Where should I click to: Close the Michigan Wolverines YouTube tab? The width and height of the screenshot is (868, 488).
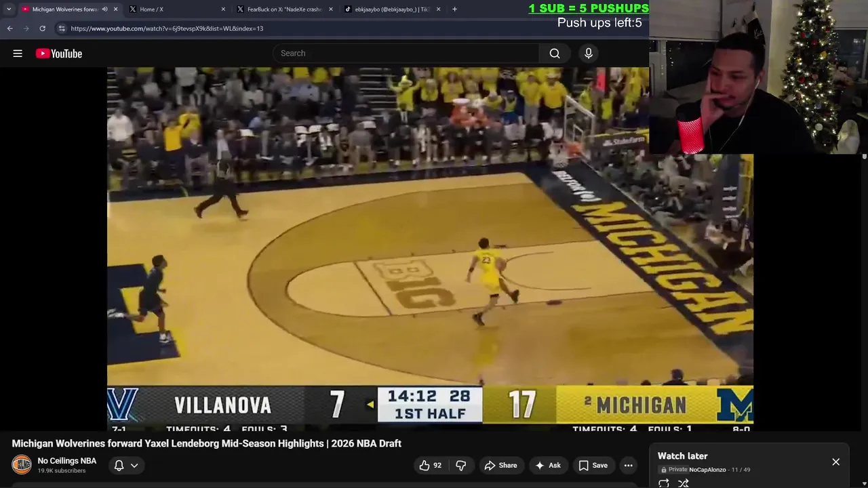pyautogui.click(x=115, y=9)
